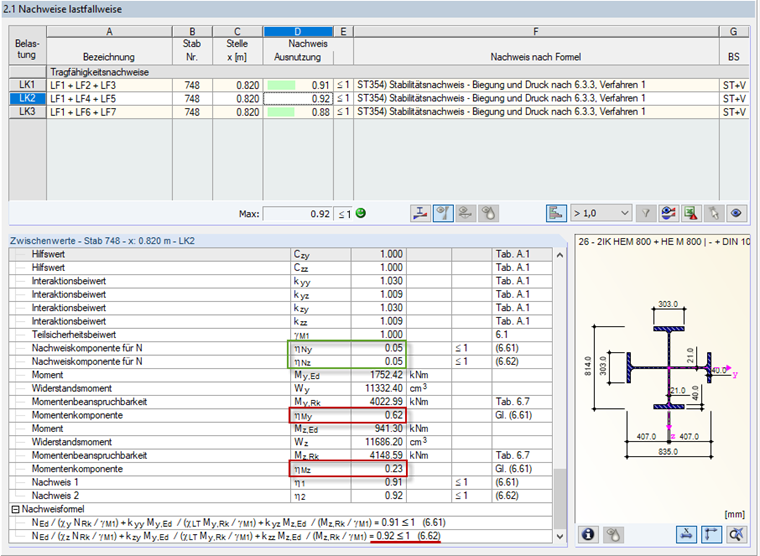Click the '2.1 Nachweise lastfallweise' title

(63, 9)
